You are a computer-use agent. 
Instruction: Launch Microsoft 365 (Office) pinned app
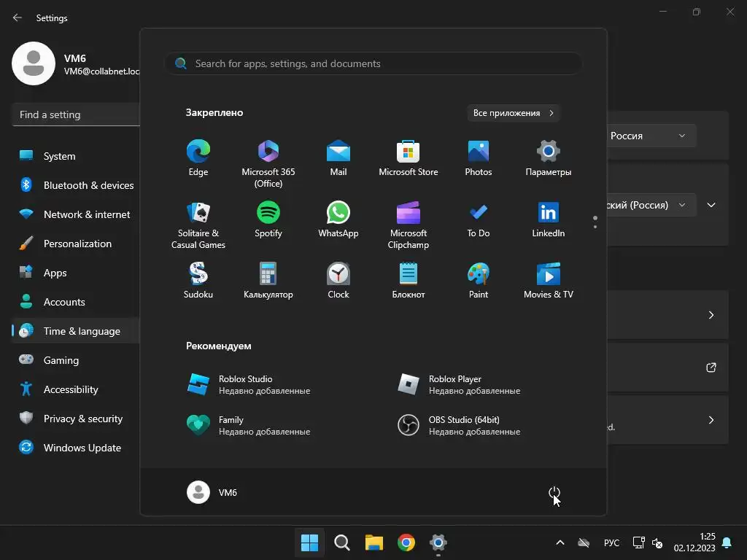(x=268, y=164)
